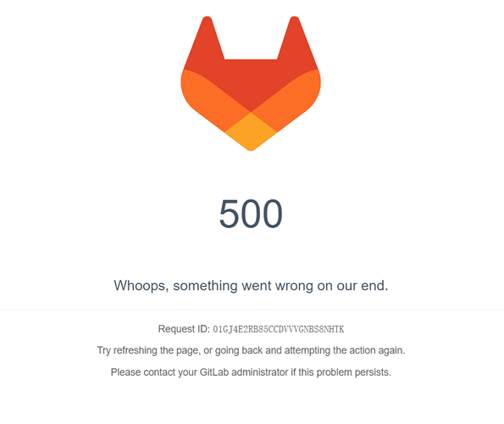Click the request ID code 01GJ4E2RB85CCDVVVGNBS8NHTK
Screen dimensions: 504x424
click(279, 329)
